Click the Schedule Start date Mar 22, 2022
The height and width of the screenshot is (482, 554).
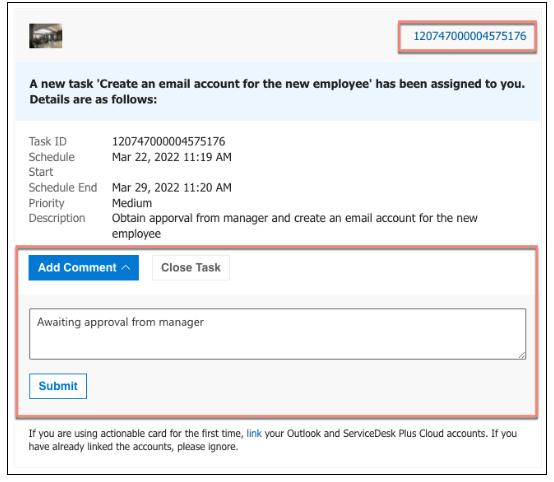pyautogui.click(x=172, y=157)
